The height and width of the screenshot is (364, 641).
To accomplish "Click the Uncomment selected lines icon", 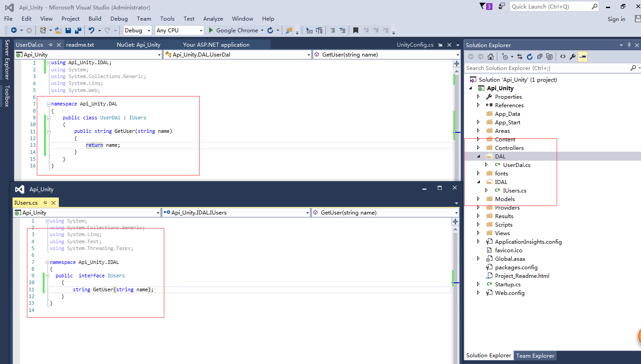I will (x=342, y=31).
